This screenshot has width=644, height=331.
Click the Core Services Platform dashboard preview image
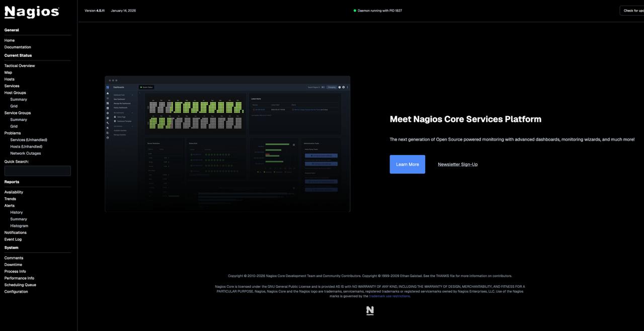click(x=227, y=144)
